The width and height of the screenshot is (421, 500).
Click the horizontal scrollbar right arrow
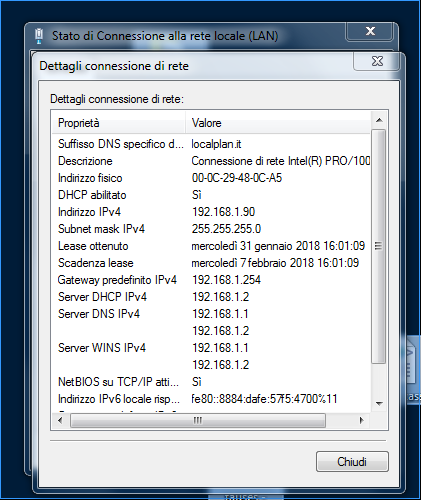coord(362,421)
